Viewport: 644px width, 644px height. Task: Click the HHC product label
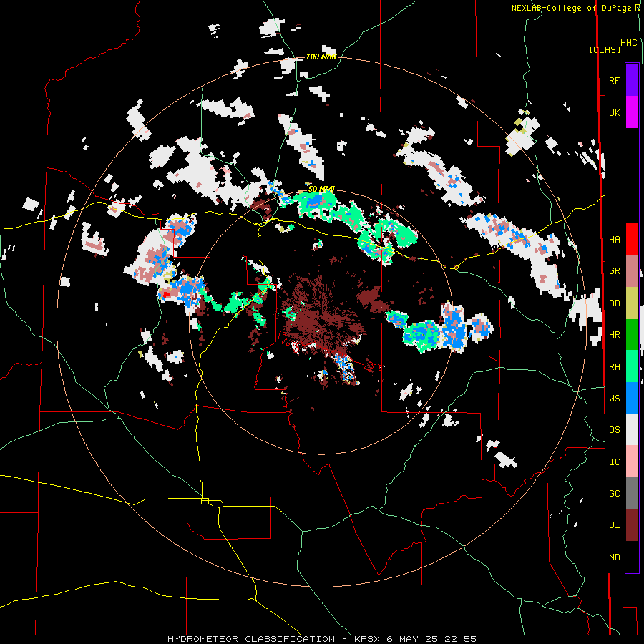629,42
